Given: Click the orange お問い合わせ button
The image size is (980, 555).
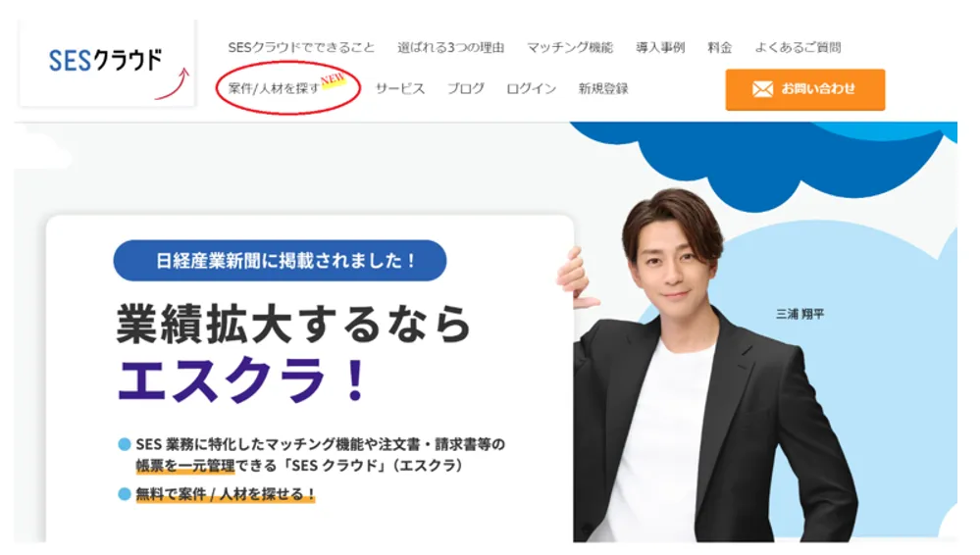Looking at the screenshot, I should 805,89.
